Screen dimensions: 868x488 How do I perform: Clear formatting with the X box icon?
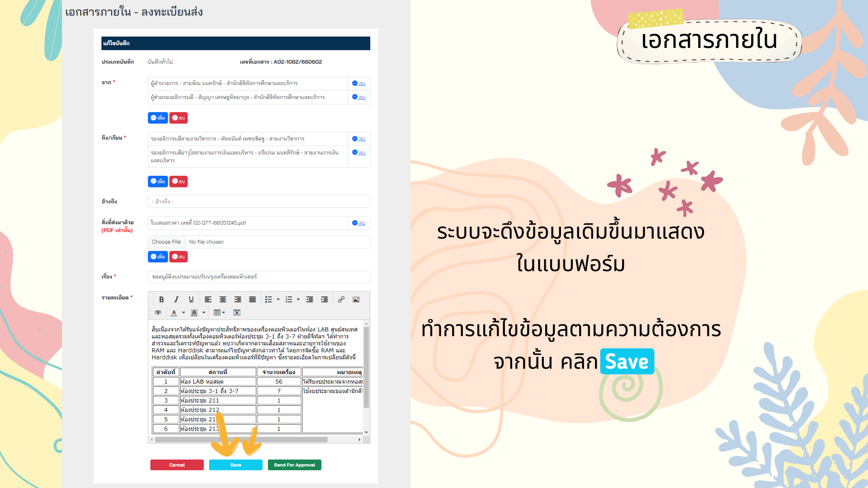click(x=237, y=313)
